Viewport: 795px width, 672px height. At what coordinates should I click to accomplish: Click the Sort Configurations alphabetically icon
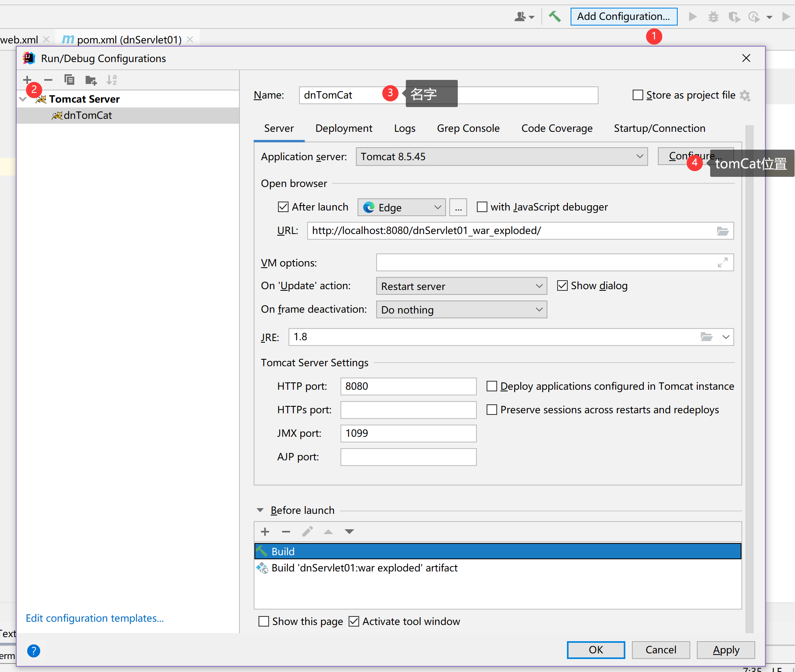point(112,80)
